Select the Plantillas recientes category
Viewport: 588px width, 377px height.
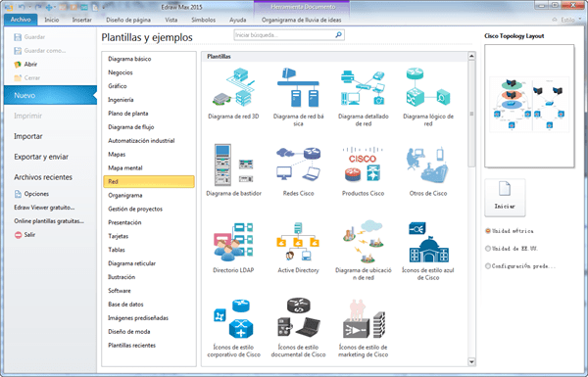coord(149,345)
